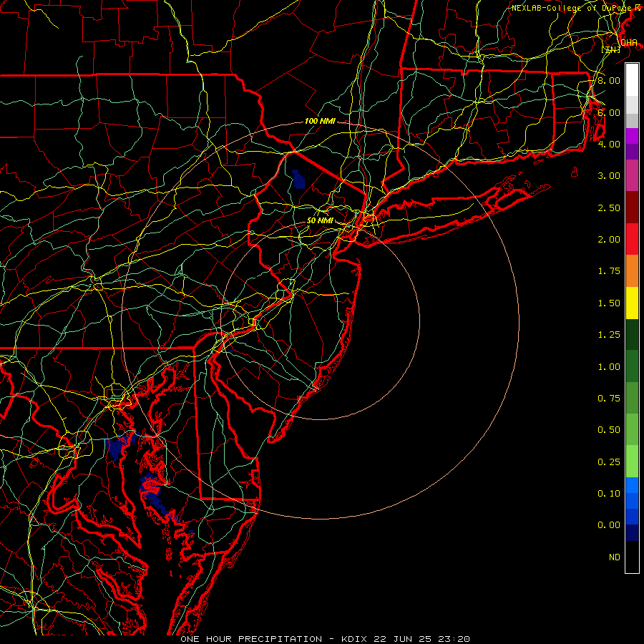Click the 0.50 legend value
This screenshot has height=644, width=644.
pyautogui.click(x=609, y=430)
